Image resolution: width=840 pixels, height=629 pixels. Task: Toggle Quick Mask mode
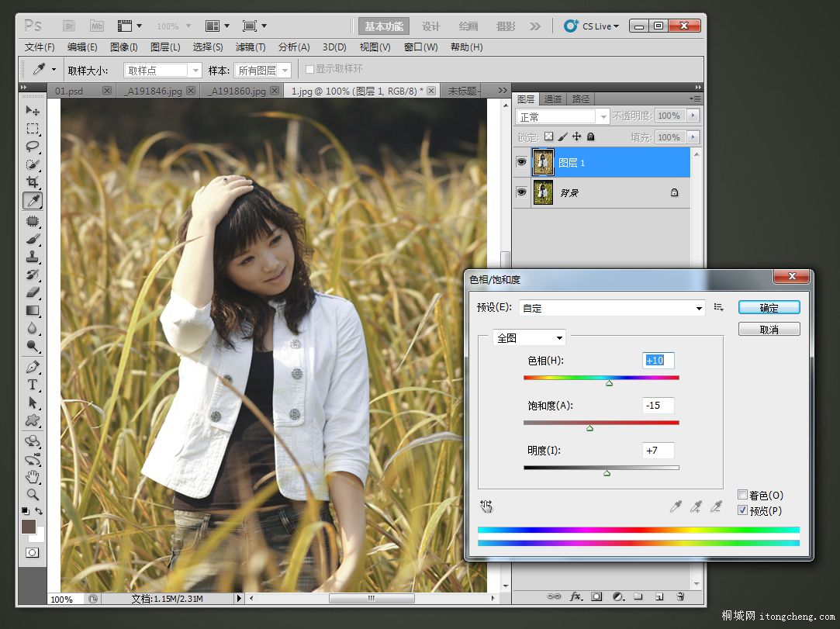click(32, 552)
